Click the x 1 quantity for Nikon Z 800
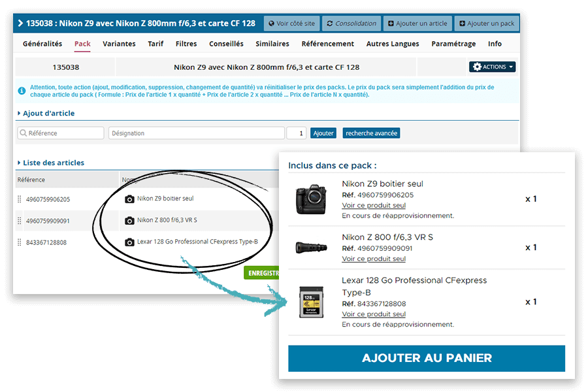The width and height of the screenshot is (588, 392). (x=531, y=248)
